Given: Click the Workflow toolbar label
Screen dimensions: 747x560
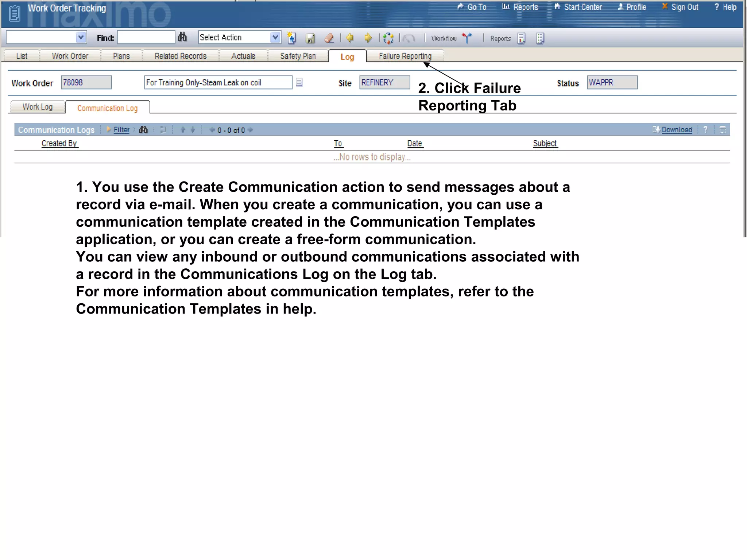Looking at the screenshot, I should (444, 39).
